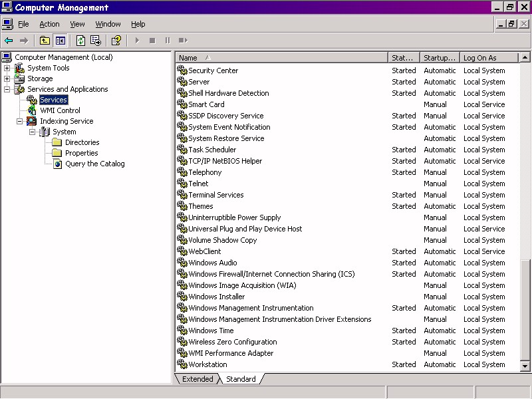The width and height of the screenshot is (532, 399).
Task: Switch to the Standard tab
Action: click(x=241, y=379)
